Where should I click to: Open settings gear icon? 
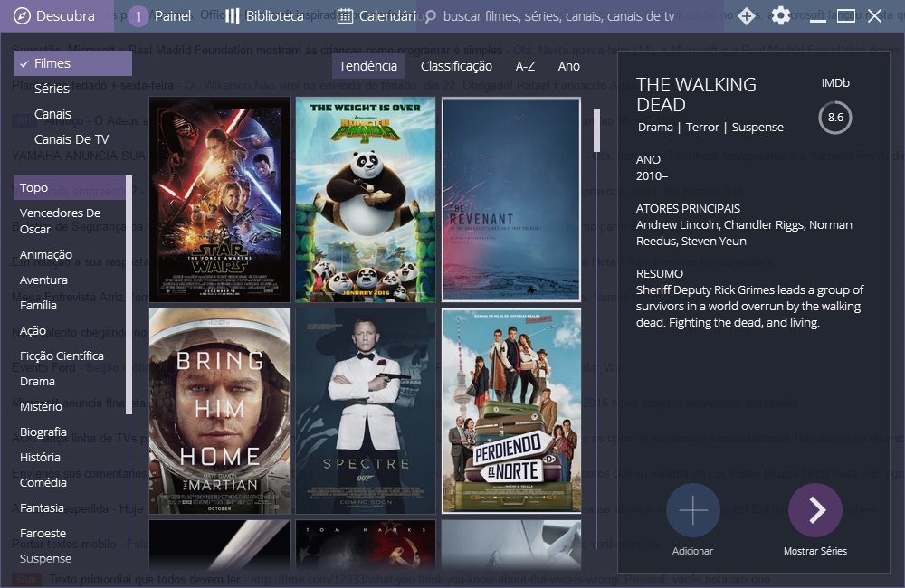(x=780, y=16)
